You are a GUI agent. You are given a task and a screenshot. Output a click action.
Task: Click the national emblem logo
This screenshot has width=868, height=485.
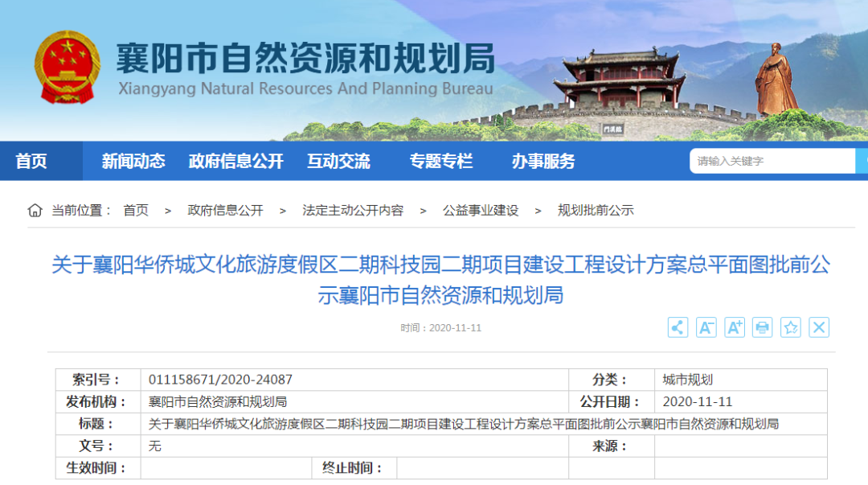tap(68, 67)
